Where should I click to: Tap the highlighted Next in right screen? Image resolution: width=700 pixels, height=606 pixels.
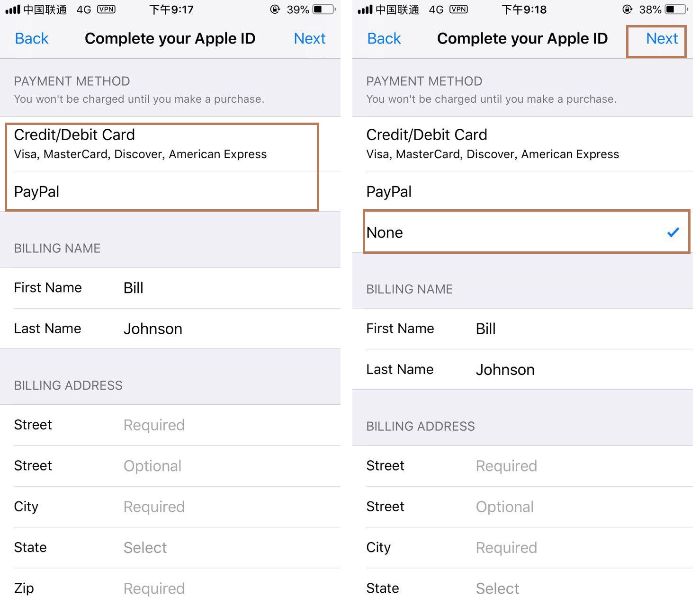(662, 38)
